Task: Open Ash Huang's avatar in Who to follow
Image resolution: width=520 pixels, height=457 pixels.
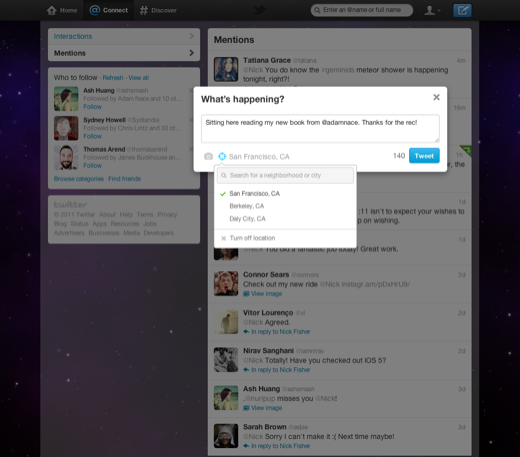Action: coord(66,99)
